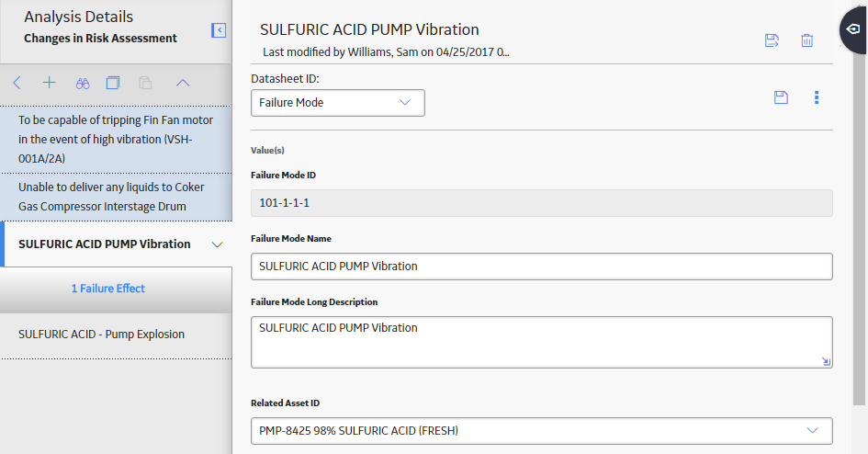Click the copy icon in the toolbar
The image size is (868, 454).
tap(113, 83)
